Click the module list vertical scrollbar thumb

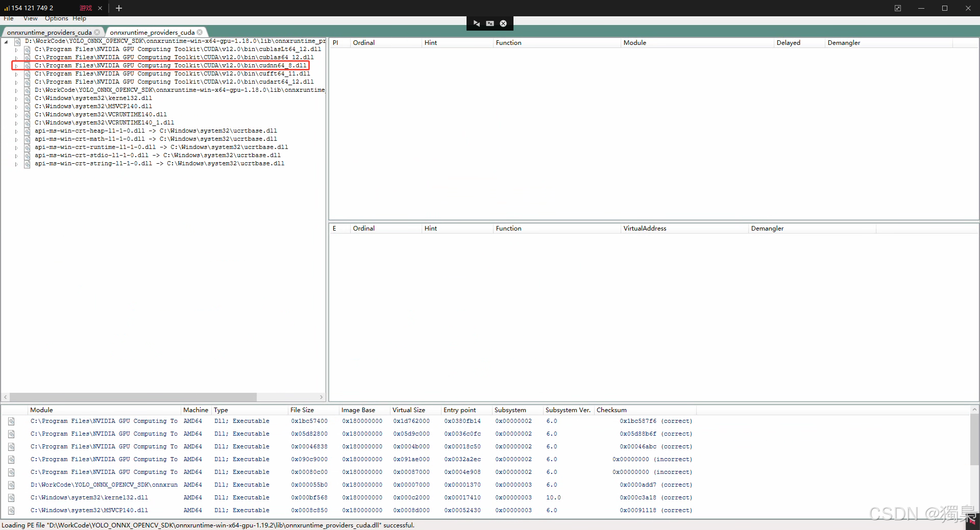tap(974, 440)
